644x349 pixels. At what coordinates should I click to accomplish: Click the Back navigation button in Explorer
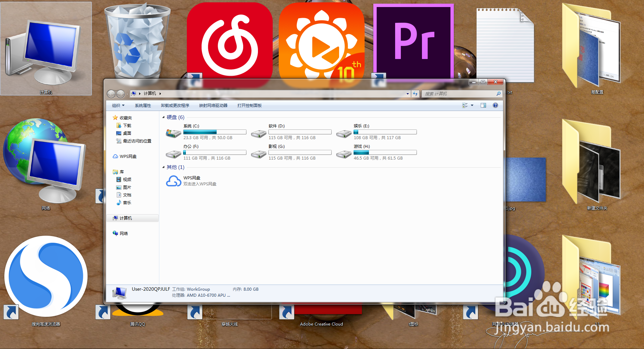(111, 94)
